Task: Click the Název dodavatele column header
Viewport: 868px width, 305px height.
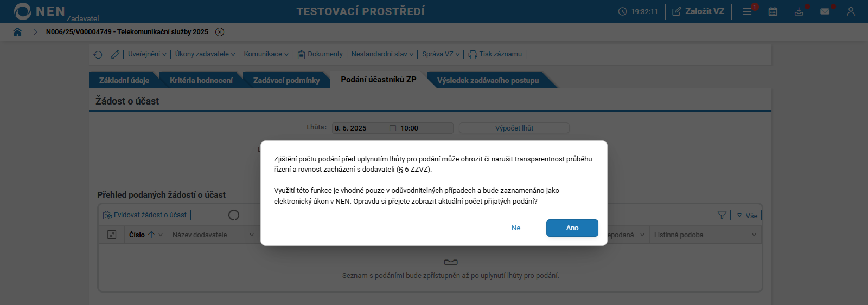Action: tap(200, 235)
